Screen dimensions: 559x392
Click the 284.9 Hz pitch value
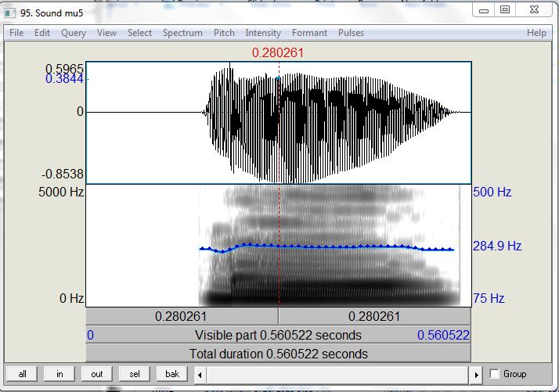[x=497, y=246]
